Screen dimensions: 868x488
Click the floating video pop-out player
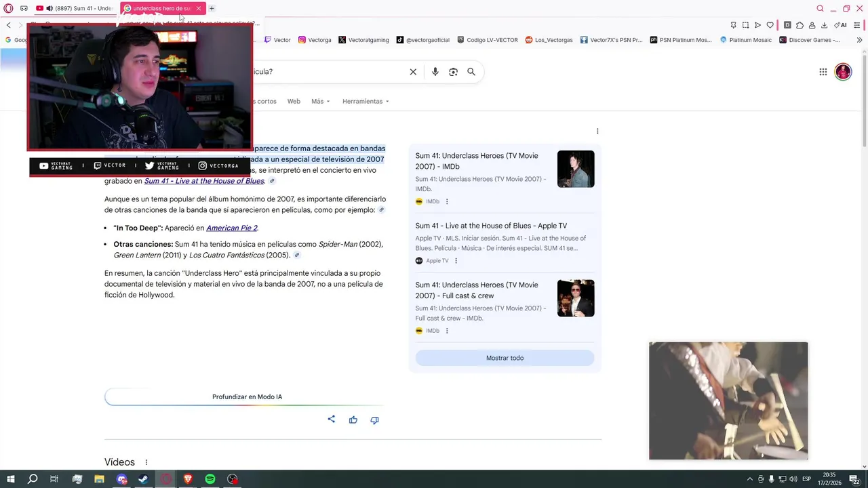tap(728, 401)
